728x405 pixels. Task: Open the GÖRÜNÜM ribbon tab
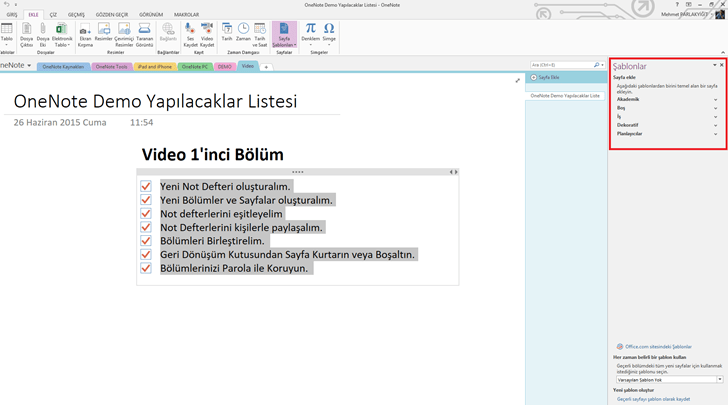point(151,14)
